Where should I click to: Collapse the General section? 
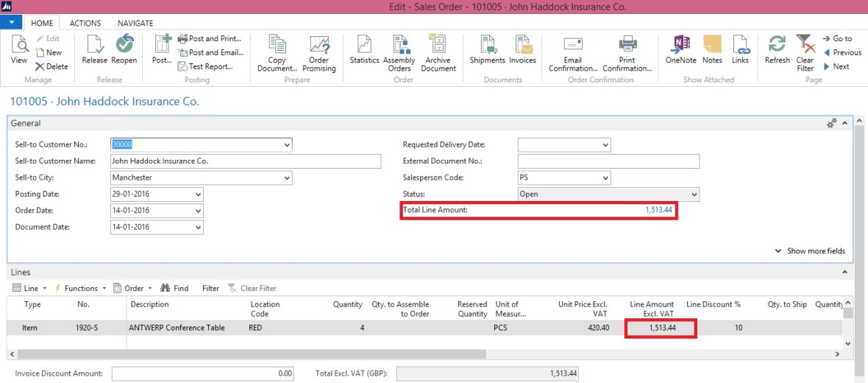(x=845, y=124)
